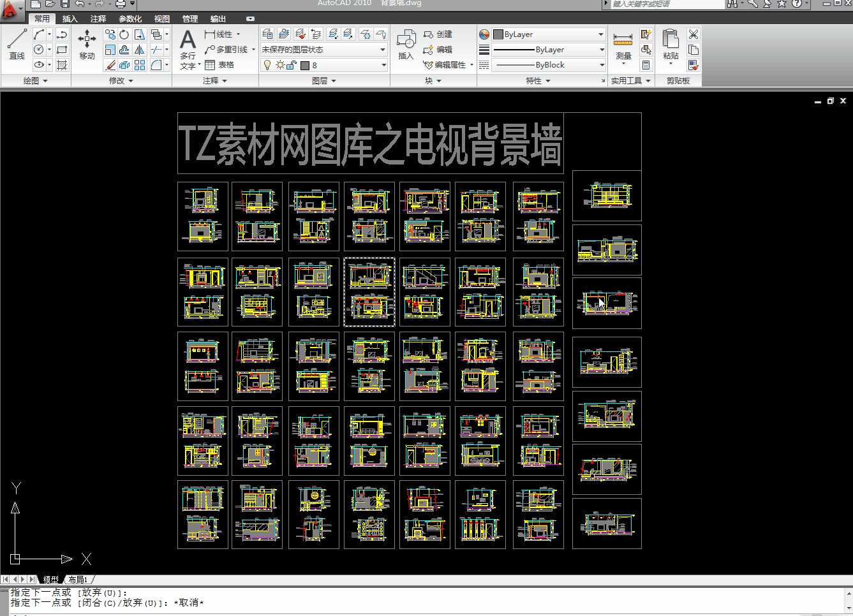Pick the Move (移动) tool
The image size is (853, 616).
[x=87, y=44]
